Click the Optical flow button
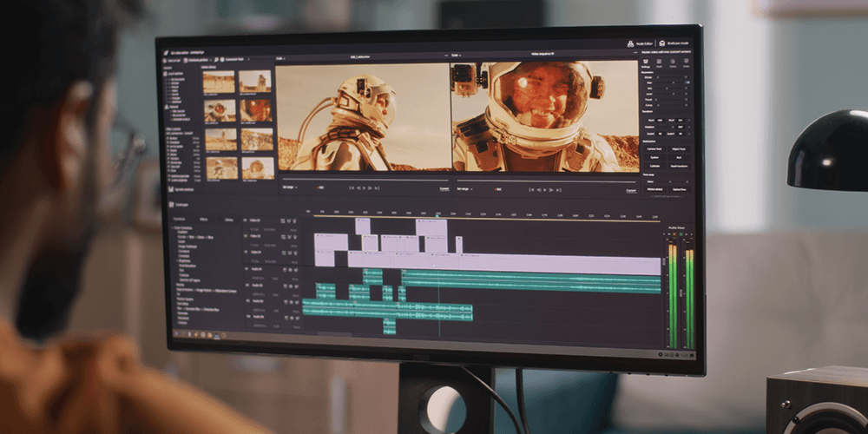Viewport: 868px width, 434px height. 680,189
